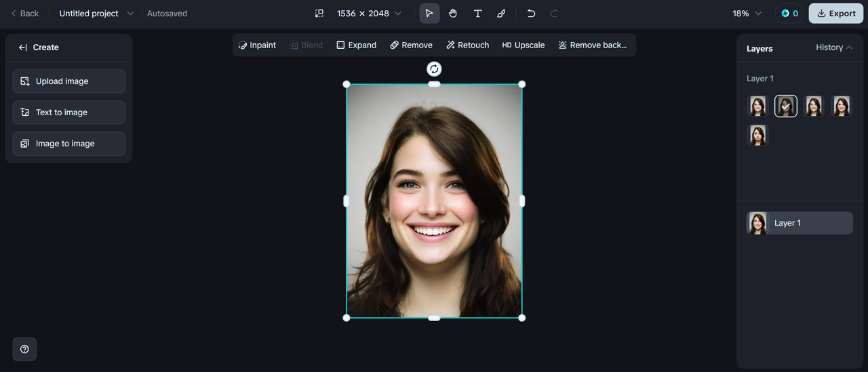Open the Retouch tool

tap(468, 45)
